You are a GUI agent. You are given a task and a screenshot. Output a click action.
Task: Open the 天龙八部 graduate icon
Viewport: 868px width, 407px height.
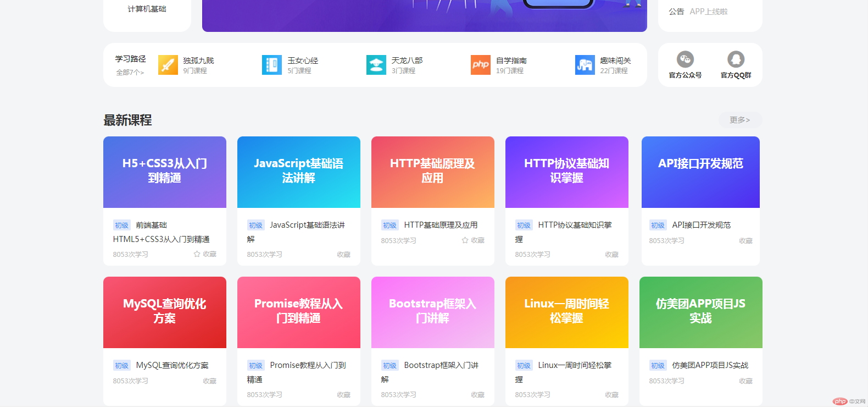point(376,65)
